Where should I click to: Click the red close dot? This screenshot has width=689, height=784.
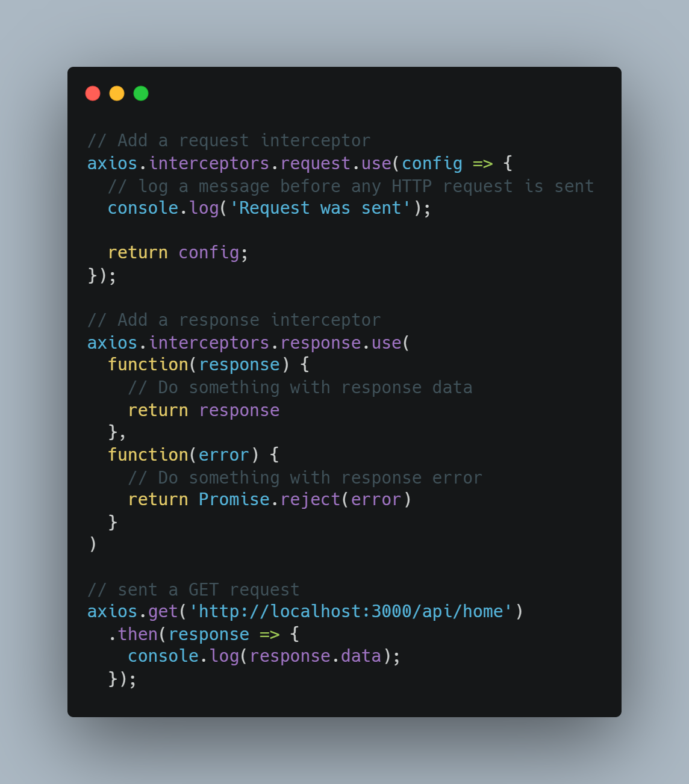[x=93, y=93]
